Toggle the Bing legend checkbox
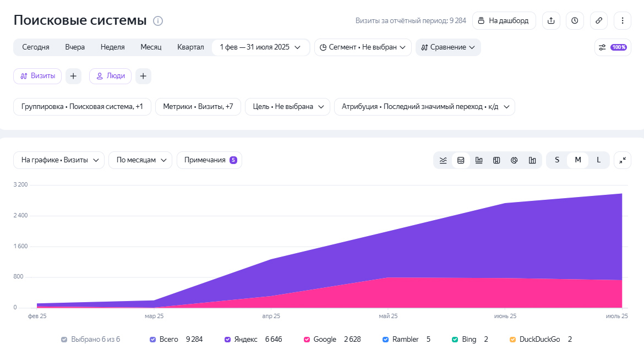 (x=455, y=340)
